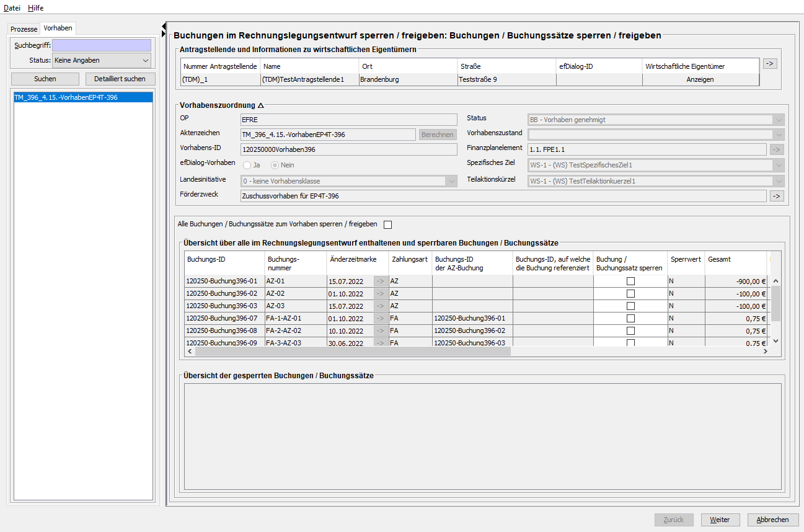
Task: Open date arrow for 15.07.2022 in AZ-01 row
Action: pyautogui.click(x=380, y=282)
